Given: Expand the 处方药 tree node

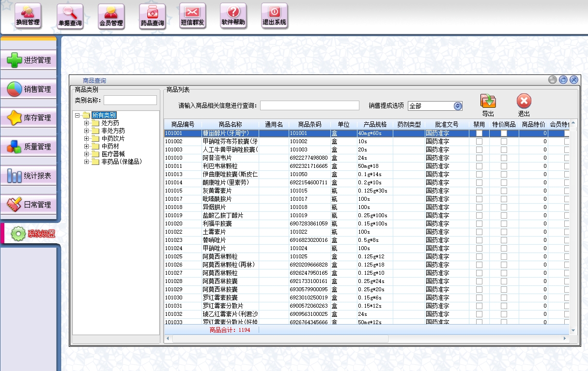Looking at the screenshot, I should [x=87, y=123].
